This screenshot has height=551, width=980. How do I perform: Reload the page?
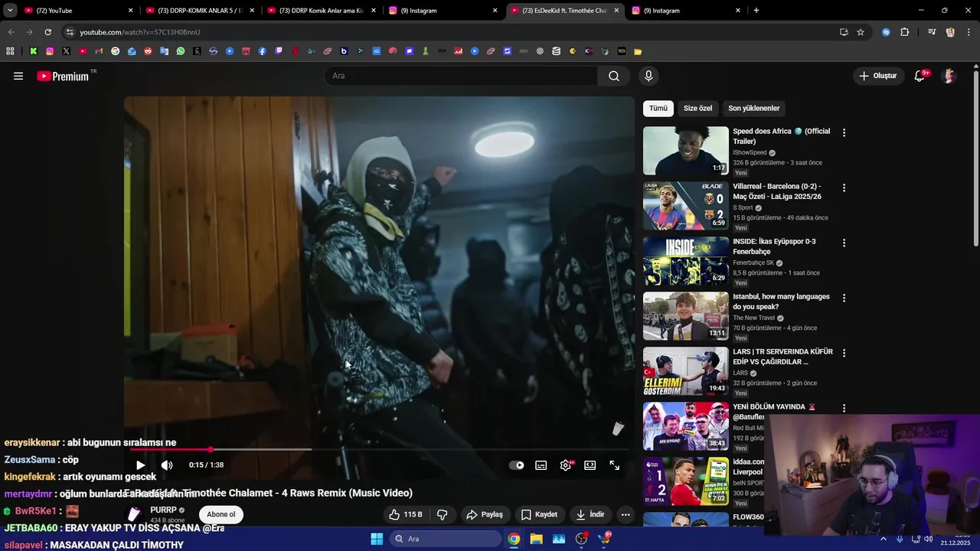click(x=47, y=32)
